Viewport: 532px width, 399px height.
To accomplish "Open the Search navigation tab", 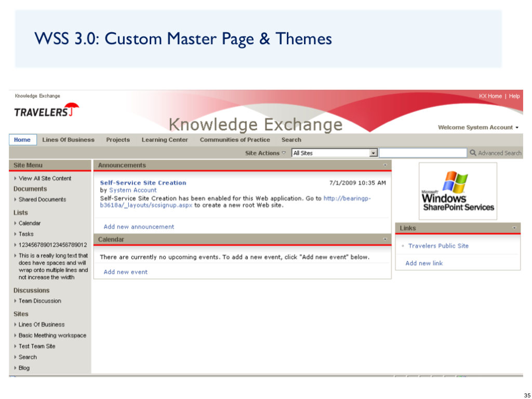I will [x=291, y=140].
